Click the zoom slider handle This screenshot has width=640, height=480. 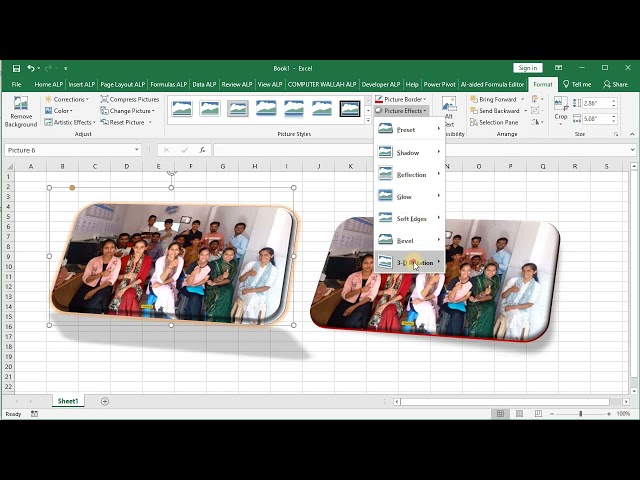pos(580,414)
